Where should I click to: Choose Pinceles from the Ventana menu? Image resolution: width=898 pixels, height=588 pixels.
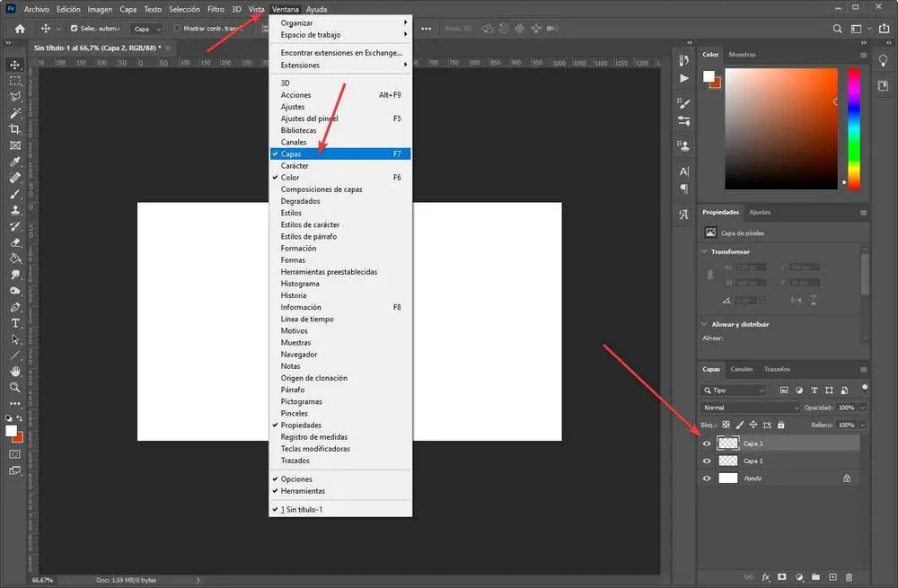point(340,413)
